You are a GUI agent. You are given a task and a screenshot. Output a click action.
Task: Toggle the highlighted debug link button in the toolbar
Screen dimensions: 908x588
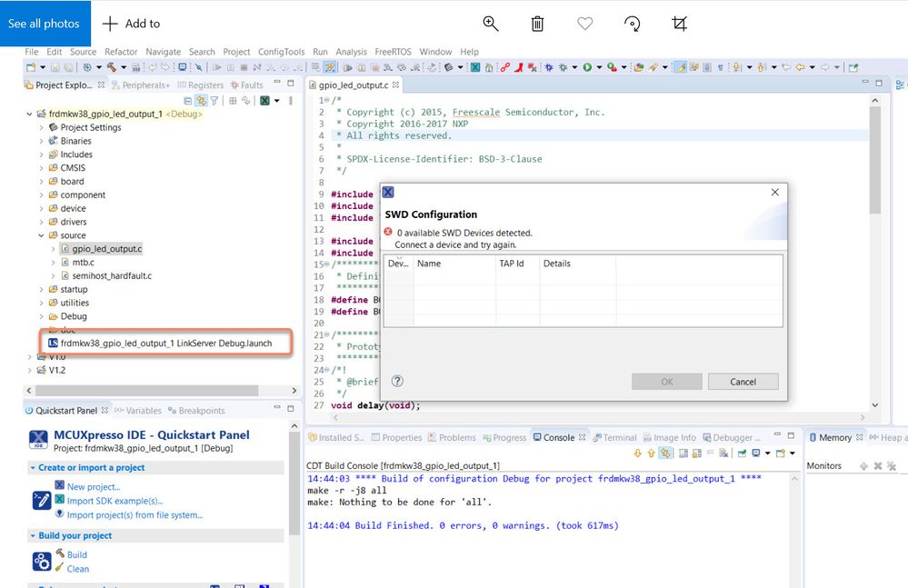330,67
